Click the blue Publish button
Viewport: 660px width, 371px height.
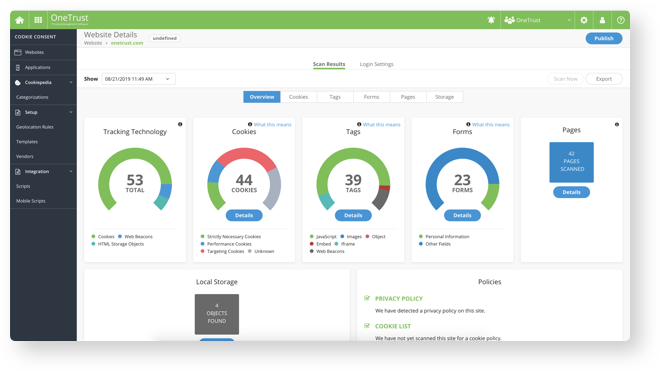pyautogui.click(x=604, y=38)
